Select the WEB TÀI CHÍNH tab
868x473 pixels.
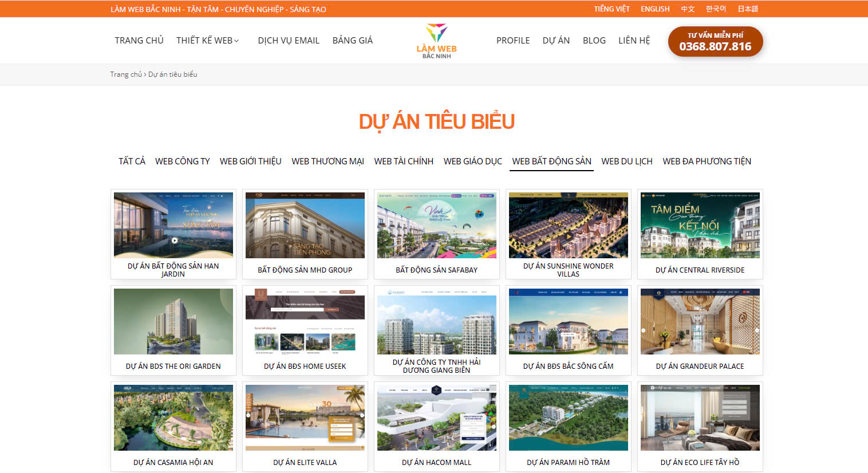pos(404,161)
